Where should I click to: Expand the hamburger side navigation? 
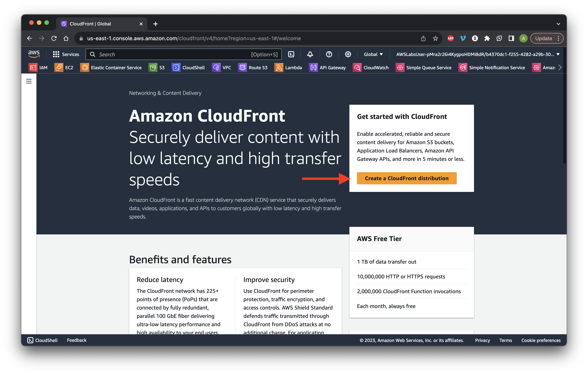29,81
